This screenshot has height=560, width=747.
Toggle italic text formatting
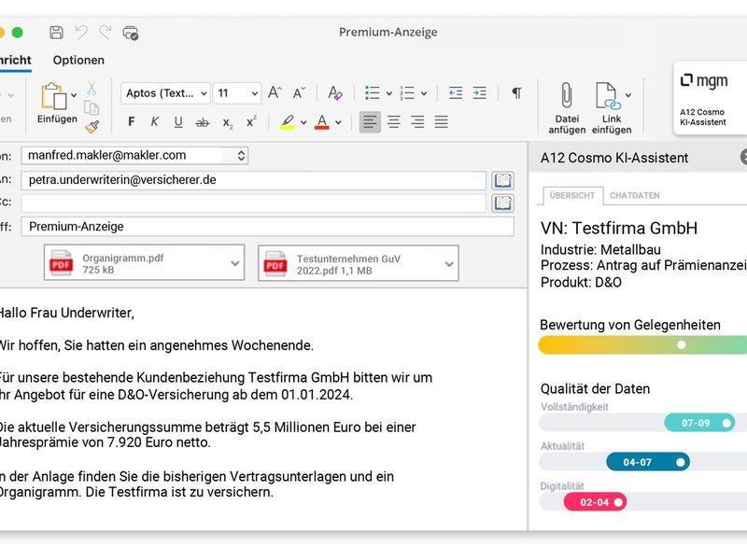[155, 121]
